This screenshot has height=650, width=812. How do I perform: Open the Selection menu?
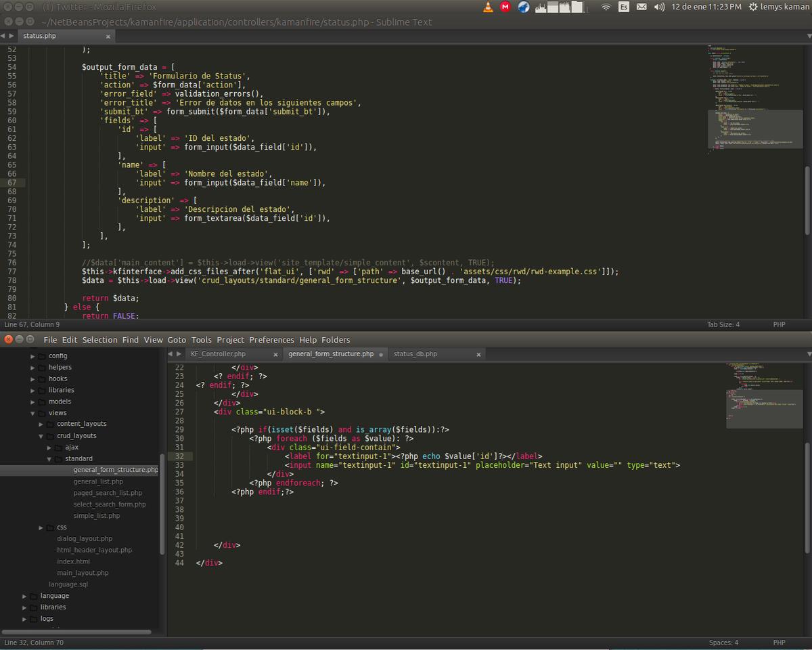99,340
